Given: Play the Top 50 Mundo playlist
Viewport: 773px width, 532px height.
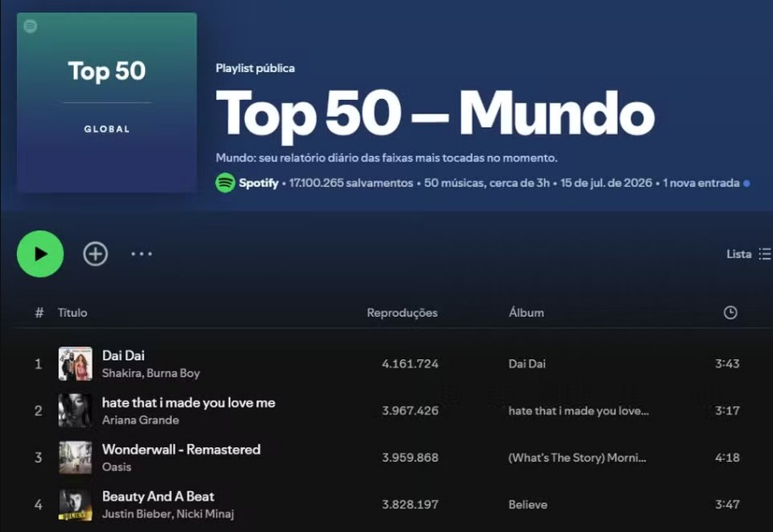Looking at the screenshot, I should (41, 253).
